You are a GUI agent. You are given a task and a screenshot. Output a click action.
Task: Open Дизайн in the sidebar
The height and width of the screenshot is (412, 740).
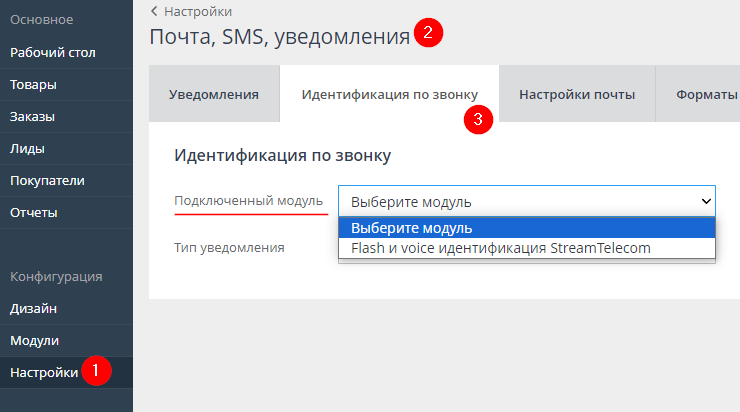[x=33, y=308]
